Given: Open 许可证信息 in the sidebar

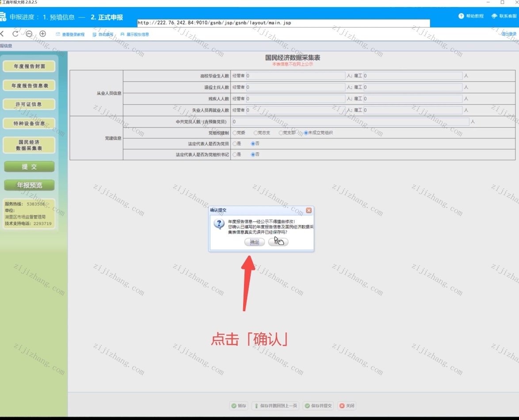Looking at the screenshot, I should point(29,104).
